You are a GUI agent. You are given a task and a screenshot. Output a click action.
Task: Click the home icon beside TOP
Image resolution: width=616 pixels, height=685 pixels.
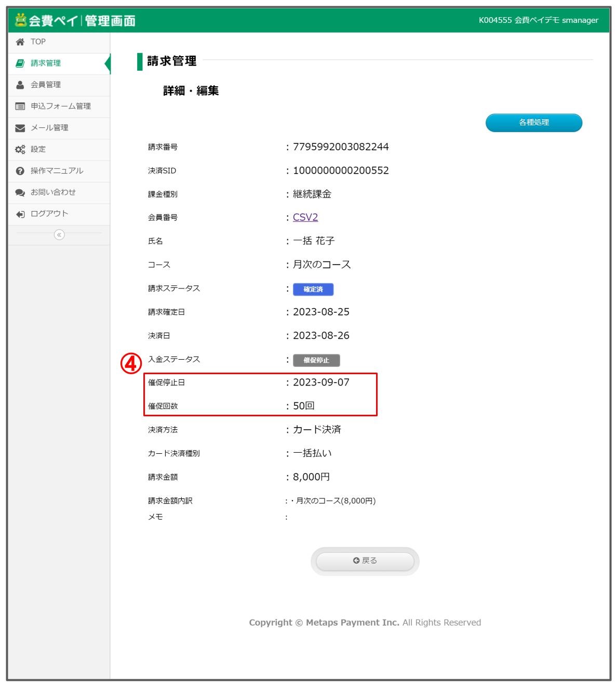pos(20,42)
